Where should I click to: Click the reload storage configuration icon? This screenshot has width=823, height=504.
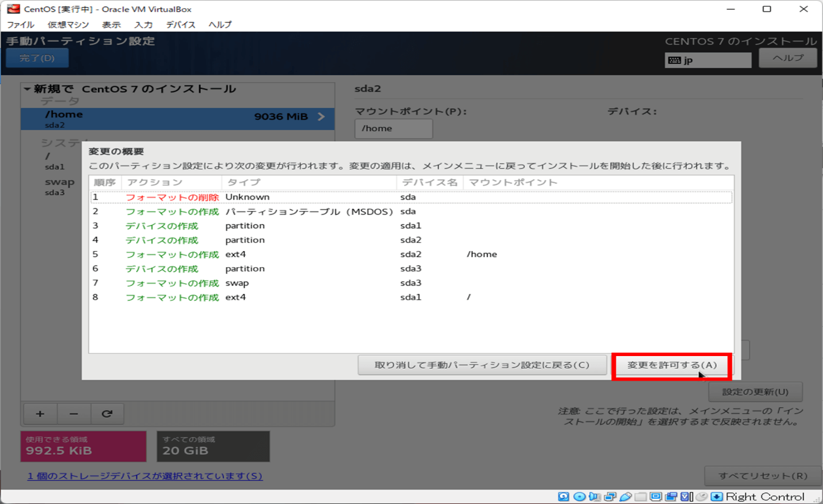(x=107, y=413)
